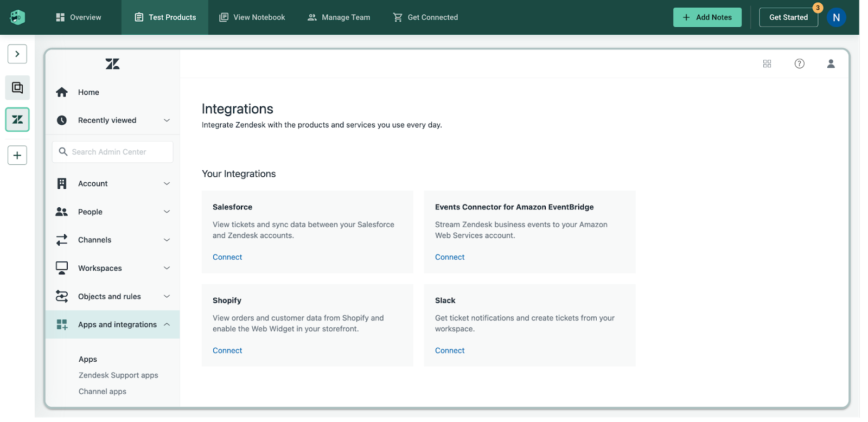Click the stacked windows icon in left rail

click(x=17, y=88)
